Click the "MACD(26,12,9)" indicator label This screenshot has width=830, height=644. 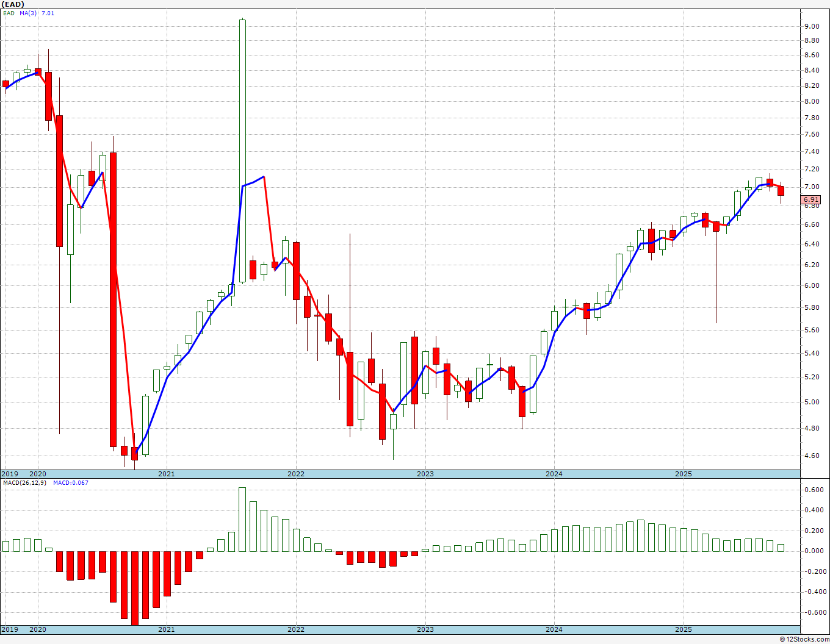tap(24, 483)
